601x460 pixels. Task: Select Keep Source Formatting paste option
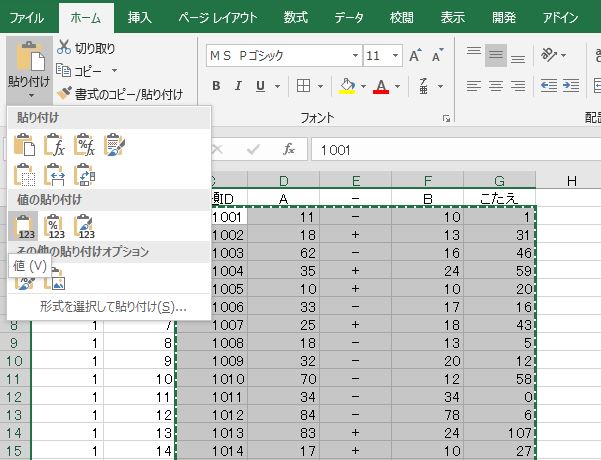click(114, 145)
